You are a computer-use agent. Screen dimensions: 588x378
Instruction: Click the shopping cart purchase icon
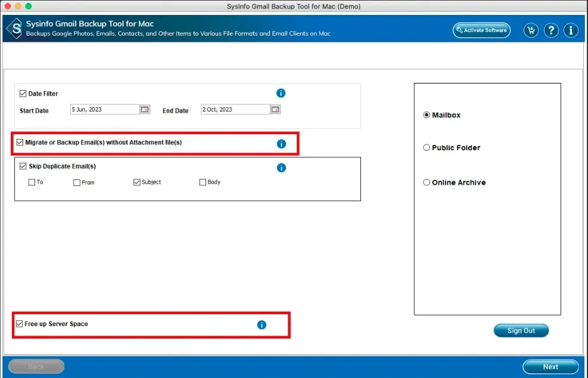point(531,30)
